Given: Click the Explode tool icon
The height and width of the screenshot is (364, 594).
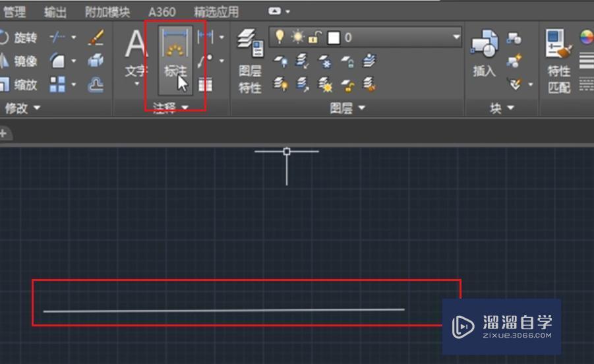Looking at the screenshot, I should (x=96, y=61).
